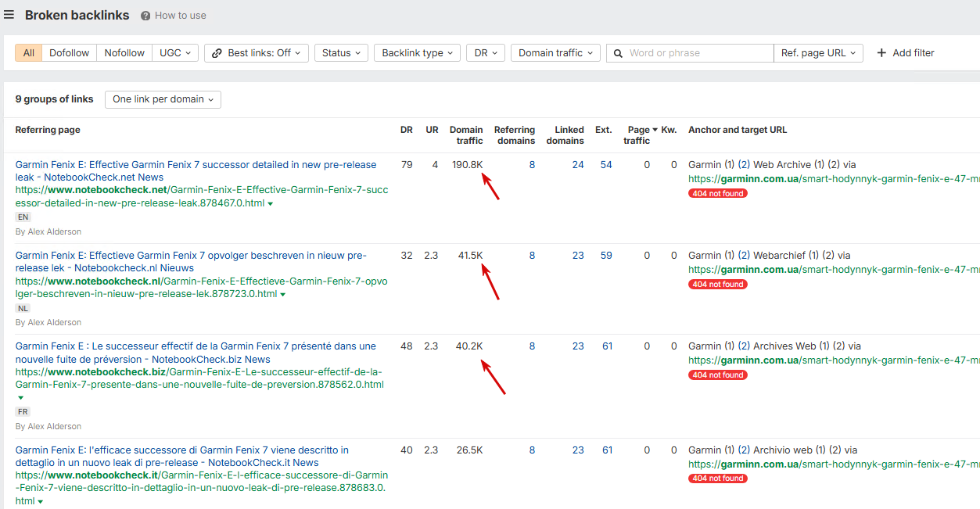Open the NotebookCheck.biz News article title link
Screen dimensions: 980x509
[x=196, y=353]
